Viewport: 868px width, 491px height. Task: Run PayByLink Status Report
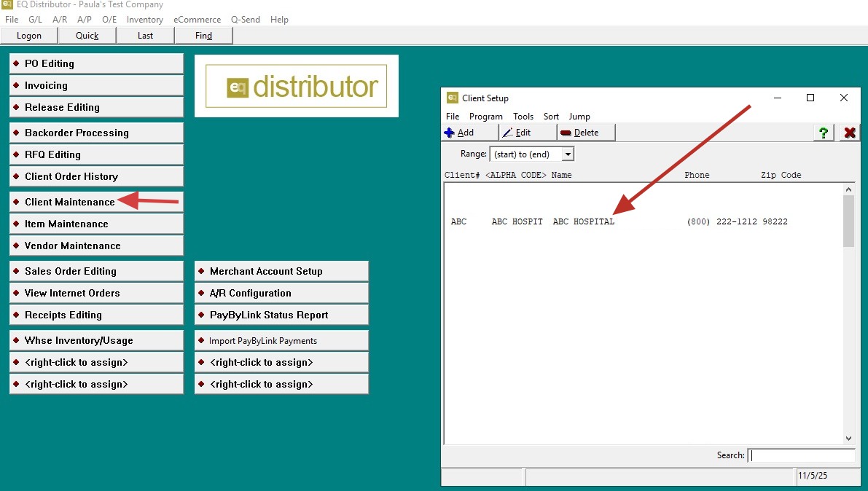[x=281, y=315]
